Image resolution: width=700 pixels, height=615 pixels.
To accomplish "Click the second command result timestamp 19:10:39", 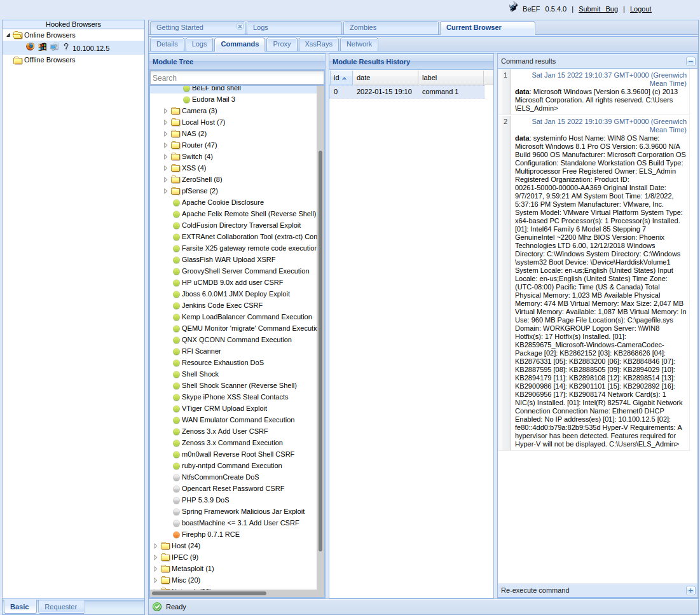I will click(609, 125).
